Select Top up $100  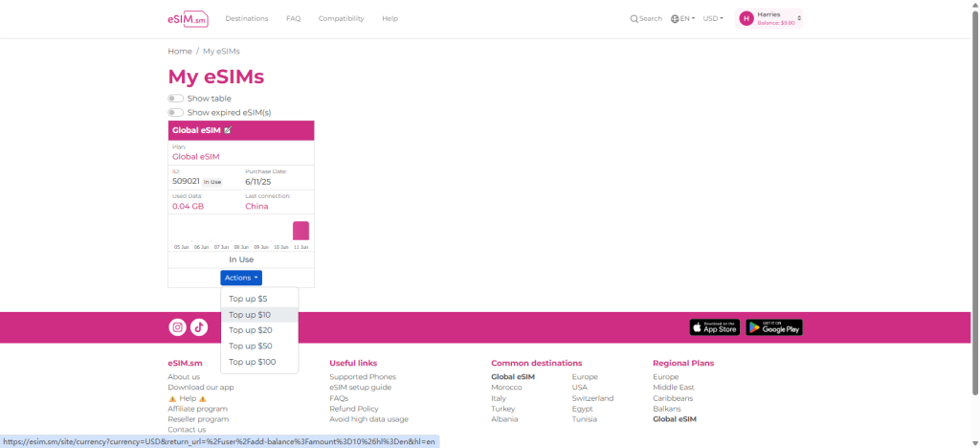pyautogui.click(x=259, y=362)
